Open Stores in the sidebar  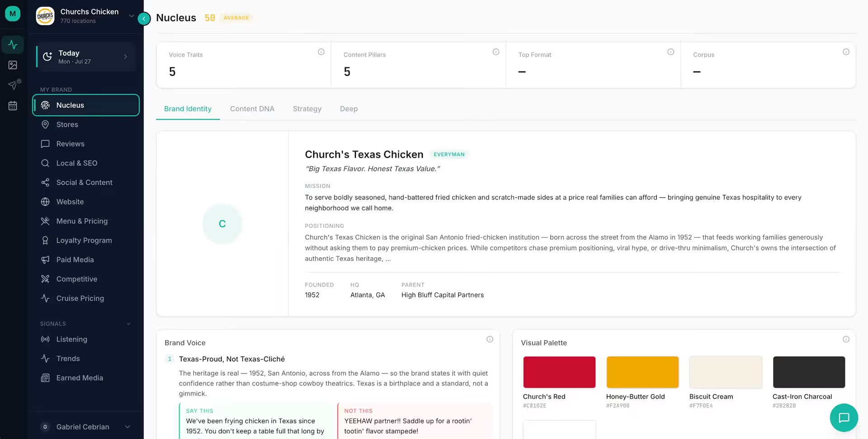pyautogui.click(x=86, y=124)
